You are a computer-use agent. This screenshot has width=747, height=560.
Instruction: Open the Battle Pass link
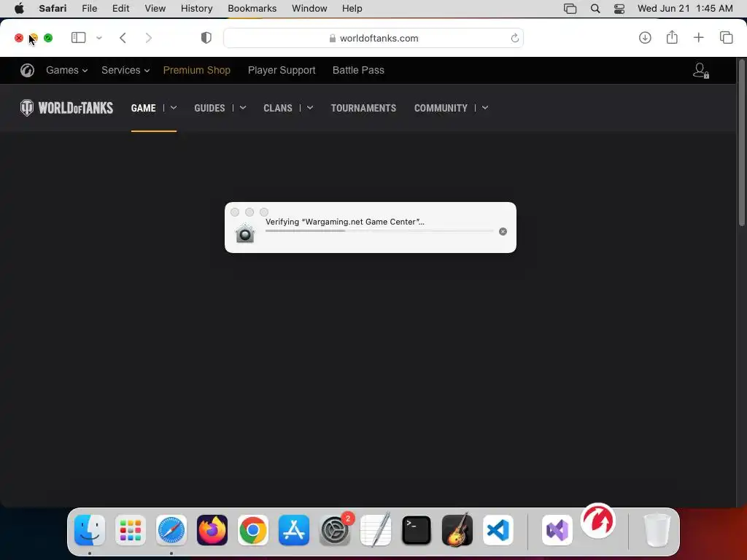click(358, 70)
